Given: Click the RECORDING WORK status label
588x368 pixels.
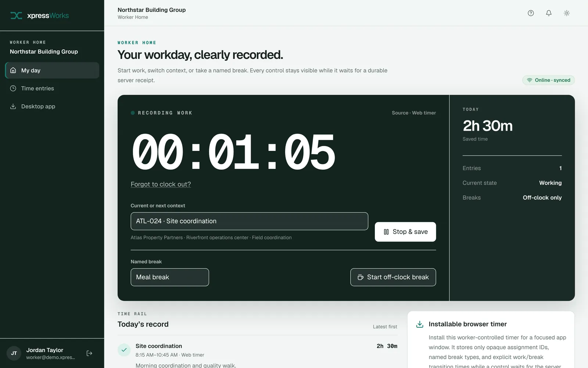Looking at the screenshot, I should (165, 113).
